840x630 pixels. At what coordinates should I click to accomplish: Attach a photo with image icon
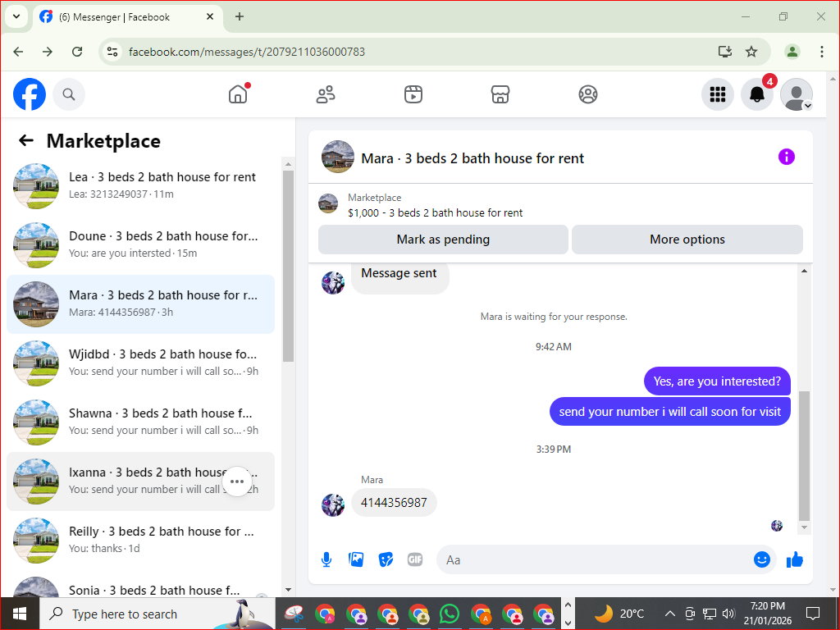[x=356, y=559]
